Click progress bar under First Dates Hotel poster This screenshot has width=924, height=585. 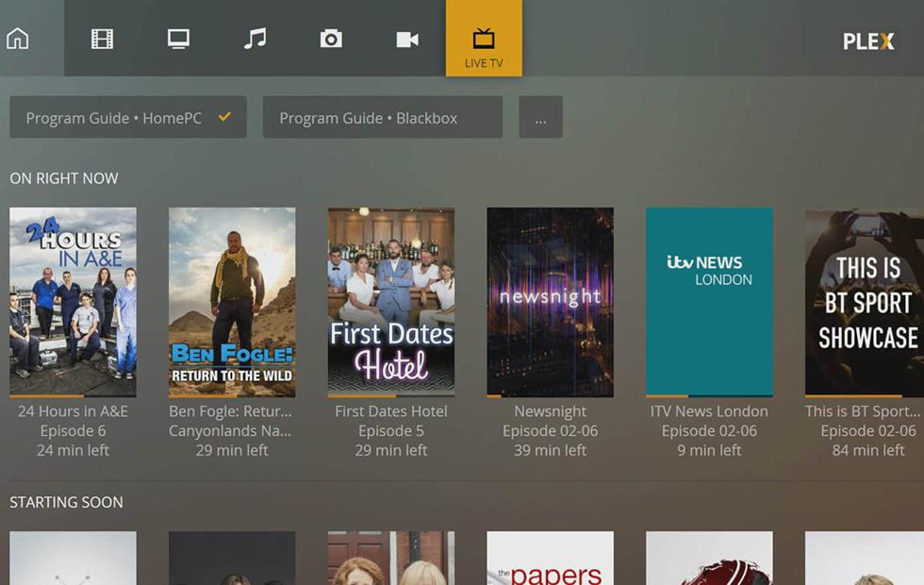[391, 395]
